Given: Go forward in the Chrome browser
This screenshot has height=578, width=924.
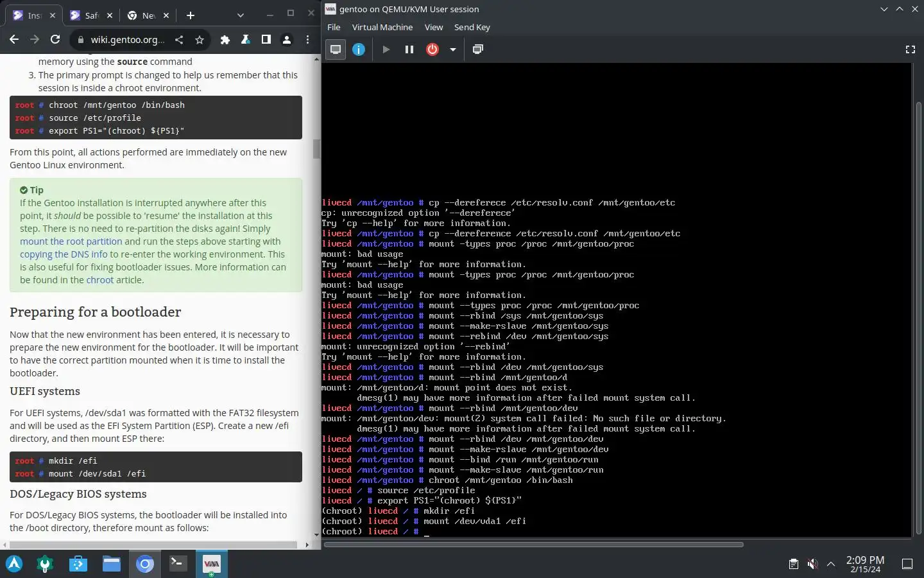Looking at the screenshot, I should [35, 39].
